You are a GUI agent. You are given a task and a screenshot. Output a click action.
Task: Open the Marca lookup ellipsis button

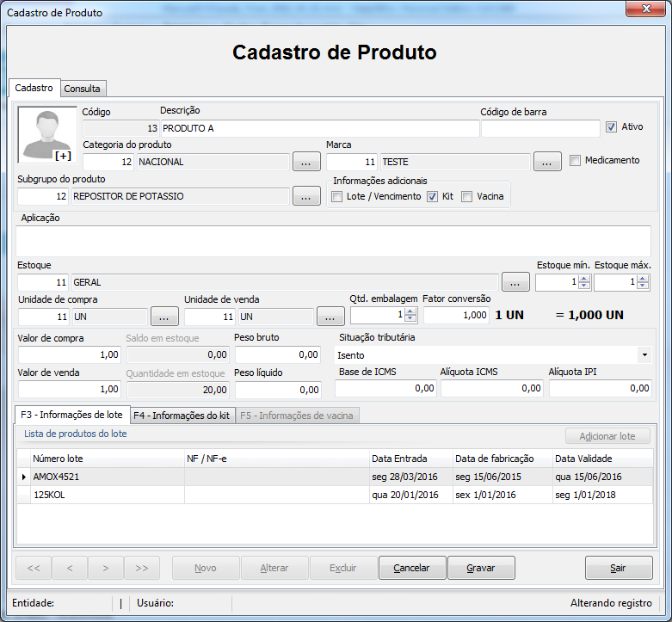pyautogui.click(x=547, y=162)
